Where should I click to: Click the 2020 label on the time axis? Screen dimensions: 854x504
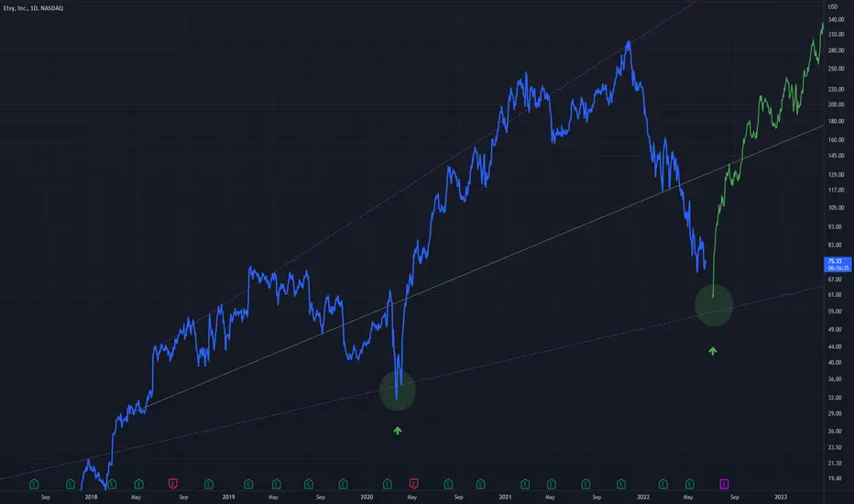(367, 497)
